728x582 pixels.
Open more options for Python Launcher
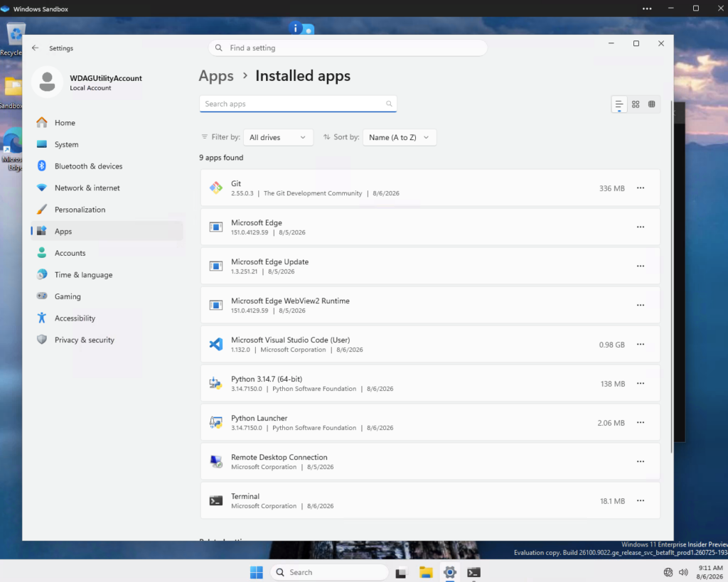point(641,422)
